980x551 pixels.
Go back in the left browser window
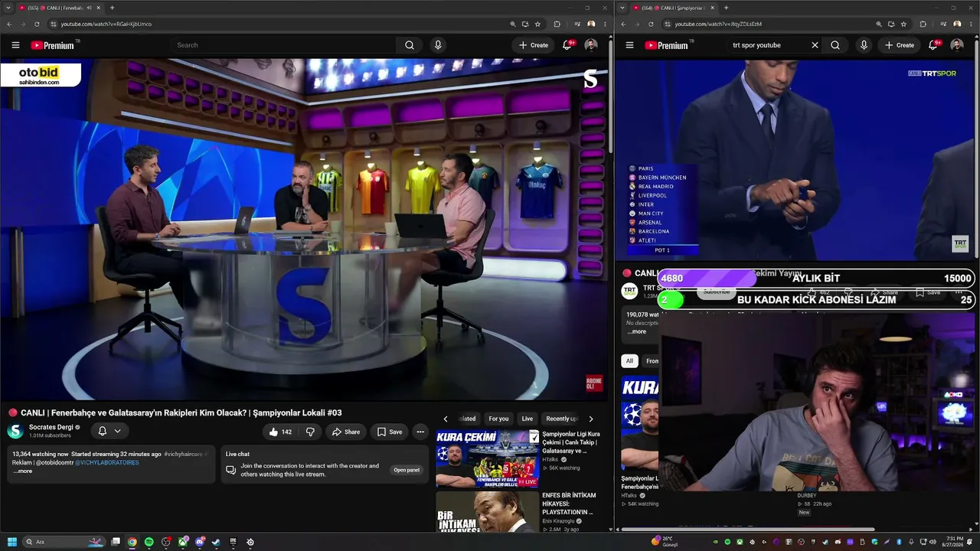click(x=9, y=24)
